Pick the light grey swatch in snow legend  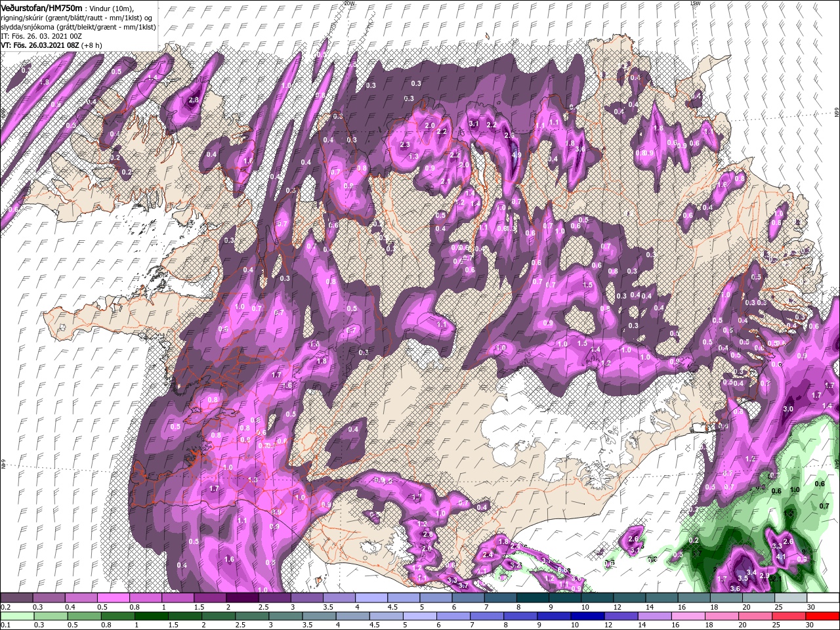(x=791, y=598)
